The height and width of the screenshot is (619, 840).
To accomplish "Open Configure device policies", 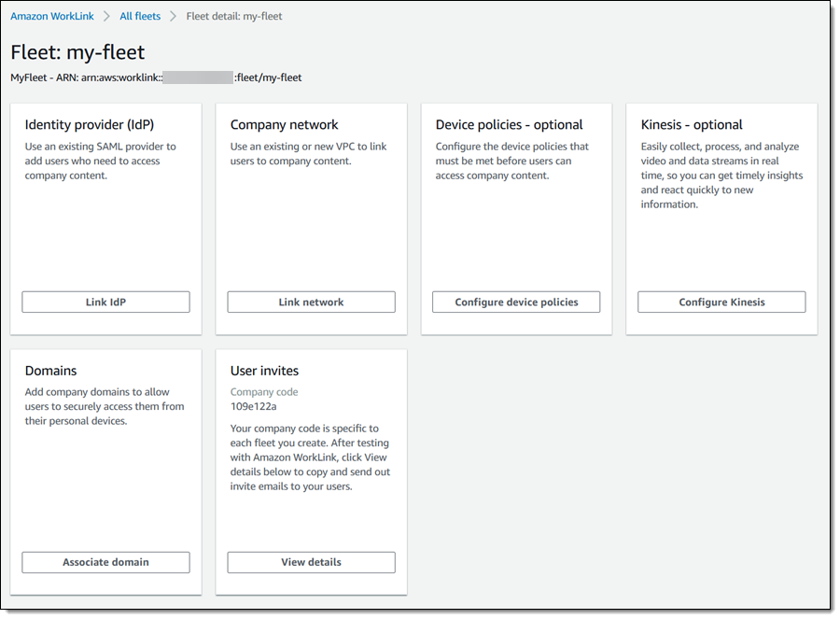I will pyautogui.click(x=516, y=302).
